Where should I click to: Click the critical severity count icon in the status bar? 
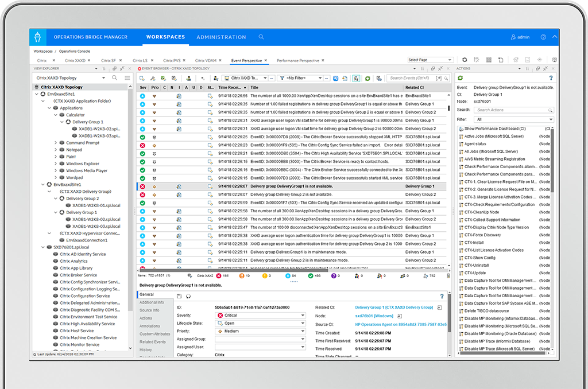pyautogui.click(x=219, y=276)
